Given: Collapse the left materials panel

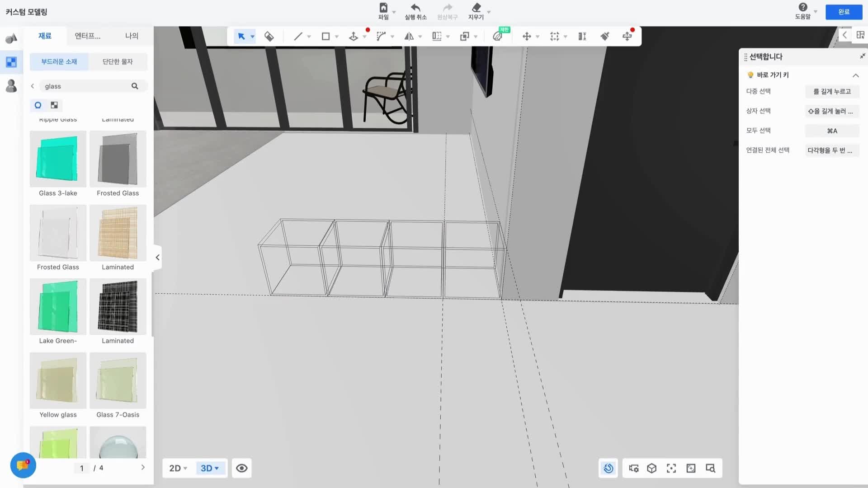Looking at the screenshot, I should click(157, 258).
